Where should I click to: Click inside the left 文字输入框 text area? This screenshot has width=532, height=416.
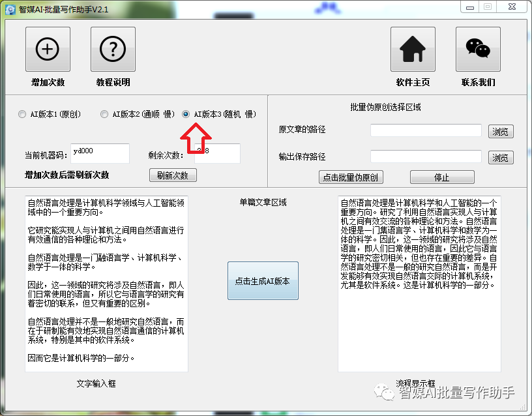coord(106,284)
